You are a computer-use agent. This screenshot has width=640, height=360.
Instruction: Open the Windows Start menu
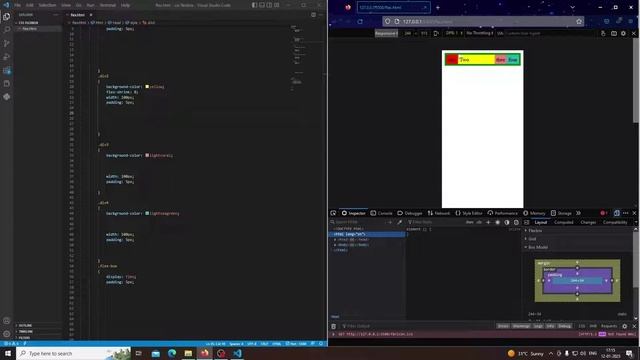pyautogui.click(x=8, y=353)
